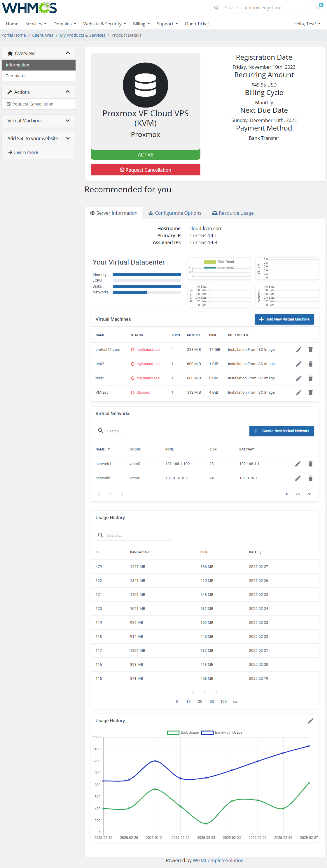The height and width of the screenshot is (868, 327).
Task: Click Add New Virtual Machine button
Action: (x=284, y=319)
